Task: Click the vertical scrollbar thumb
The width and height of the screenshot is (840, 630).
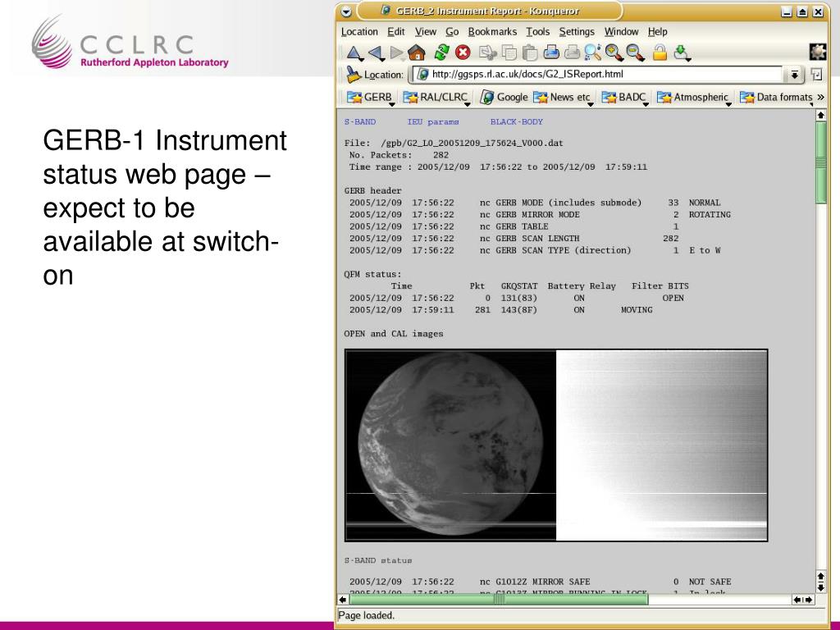Action: coord(820,162)
